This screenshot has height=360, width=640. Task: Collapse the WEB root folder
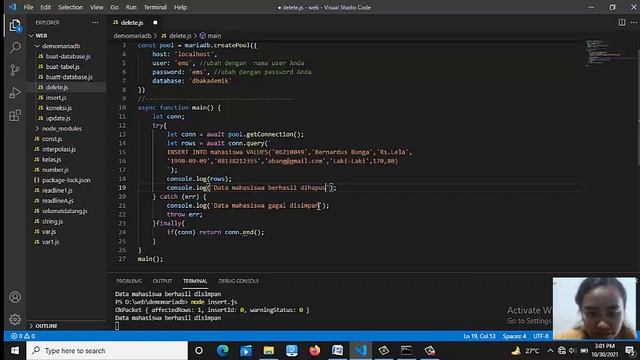tap(41, 36)
